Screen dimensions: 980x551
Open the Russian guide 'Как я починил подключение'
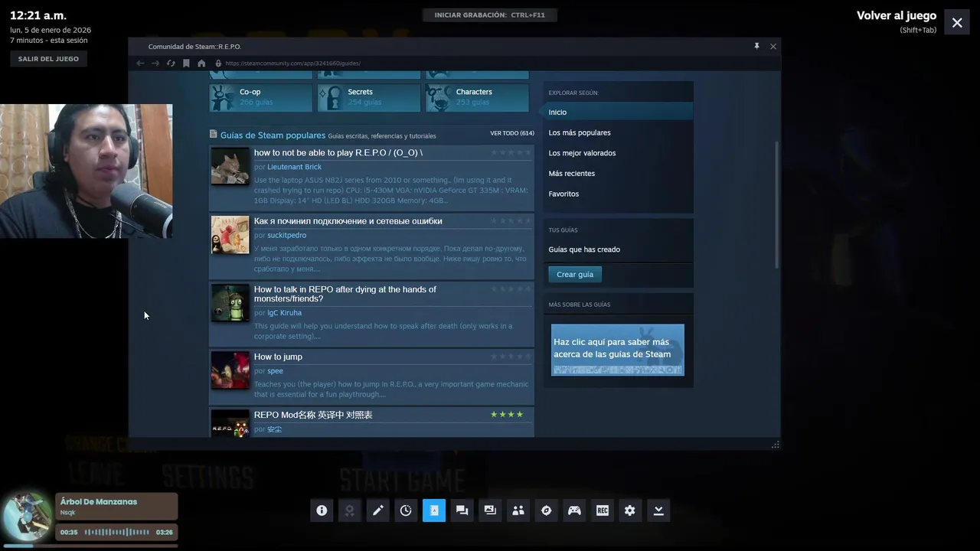(x=348, y=221)
